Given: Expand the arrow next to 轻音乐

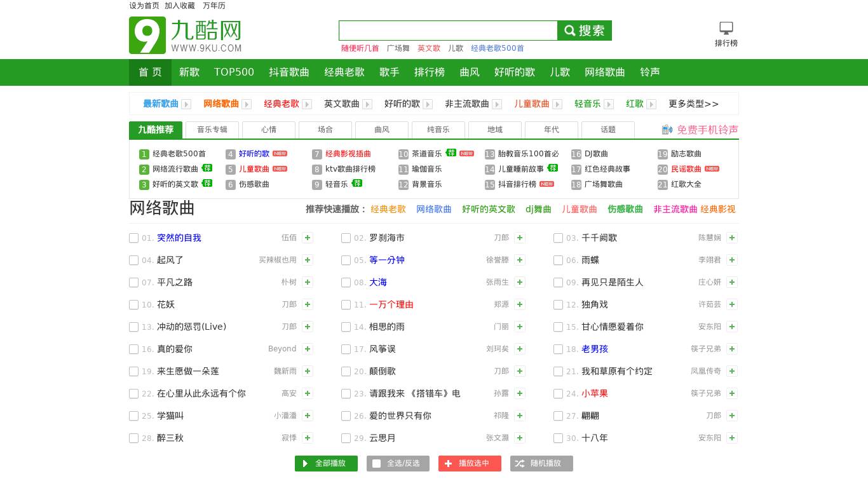Looking at the screenshot, I should (x=609, y=104).
